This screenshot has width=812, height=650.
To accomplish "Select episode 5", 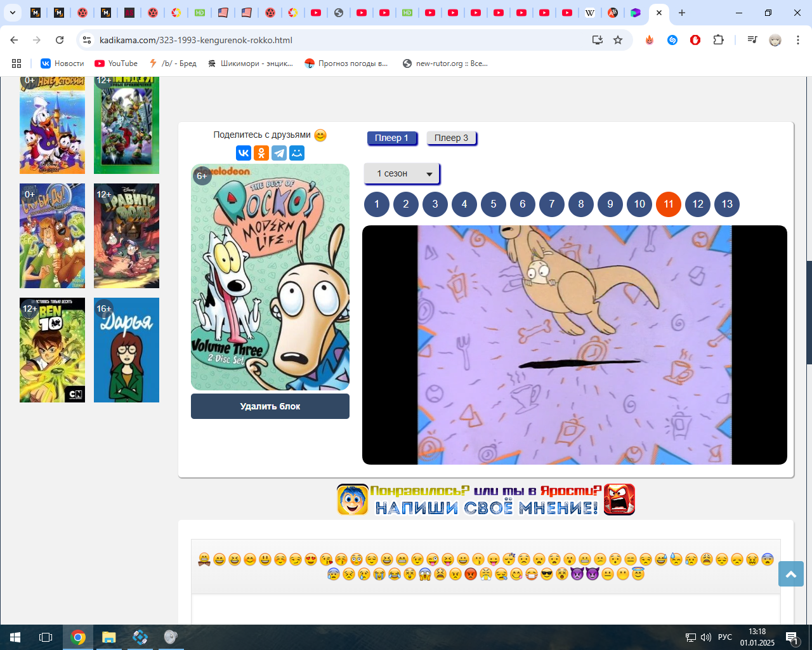I will (494, 204).
